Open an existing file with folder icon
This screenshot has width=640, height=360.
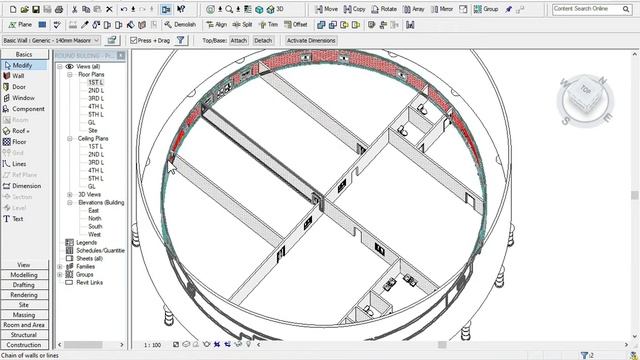(24, 9)
